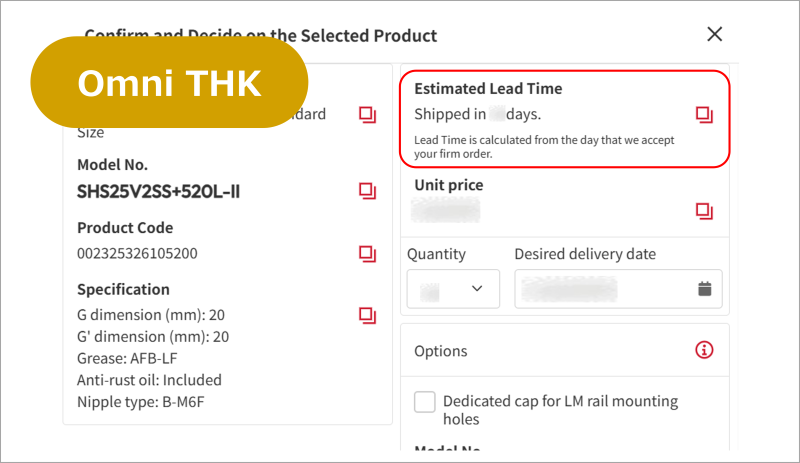Copy the Model No. value
This screenshot has width=800, height=463.
click(367, 190)
